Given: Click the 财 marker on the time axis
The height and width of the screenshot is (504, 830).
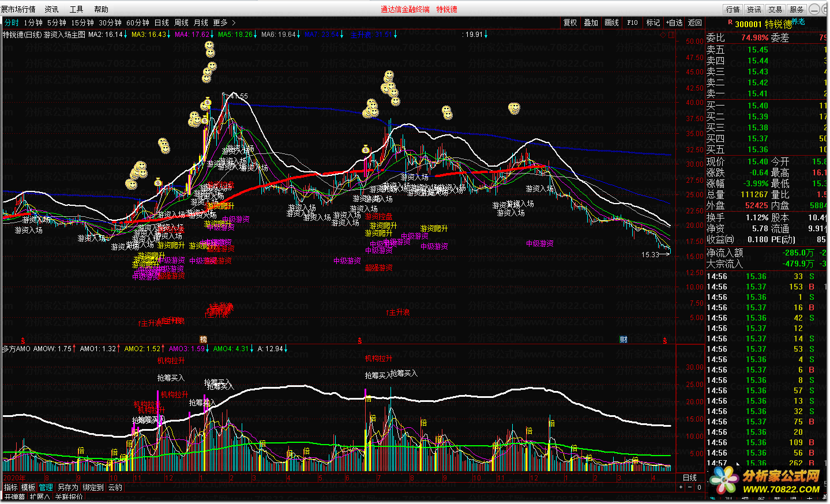Looking at the screenshot, I should pos(624,339).
